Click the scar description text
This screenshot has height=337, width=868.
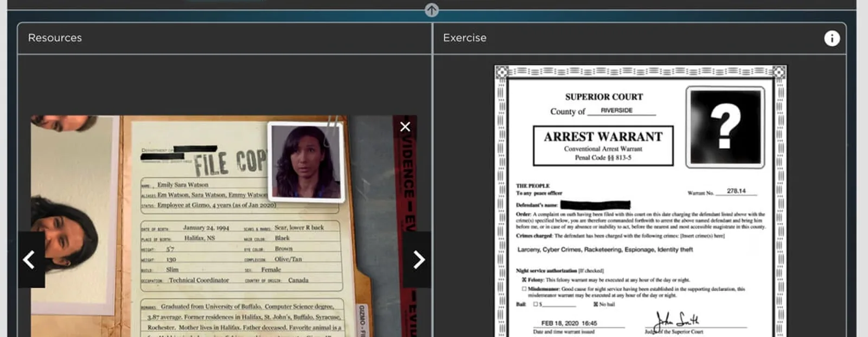coord(299,228)
